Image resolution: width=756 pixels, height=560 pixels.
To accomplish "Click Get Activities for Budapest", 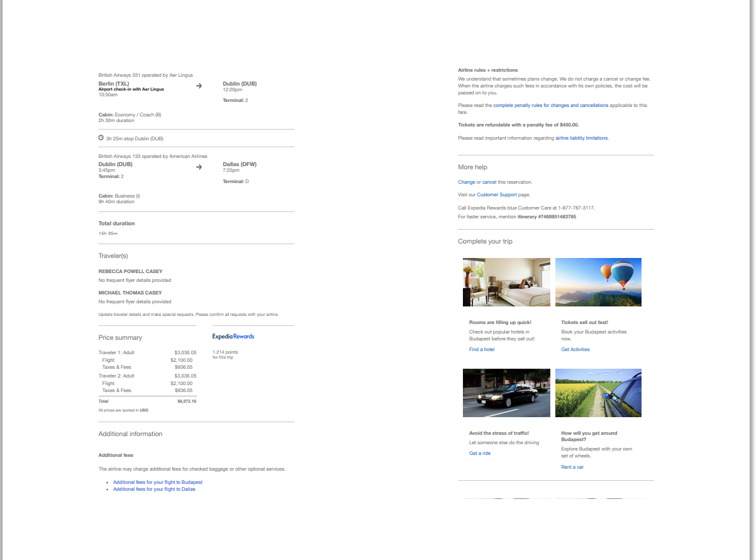I will (x=575, y=349).
